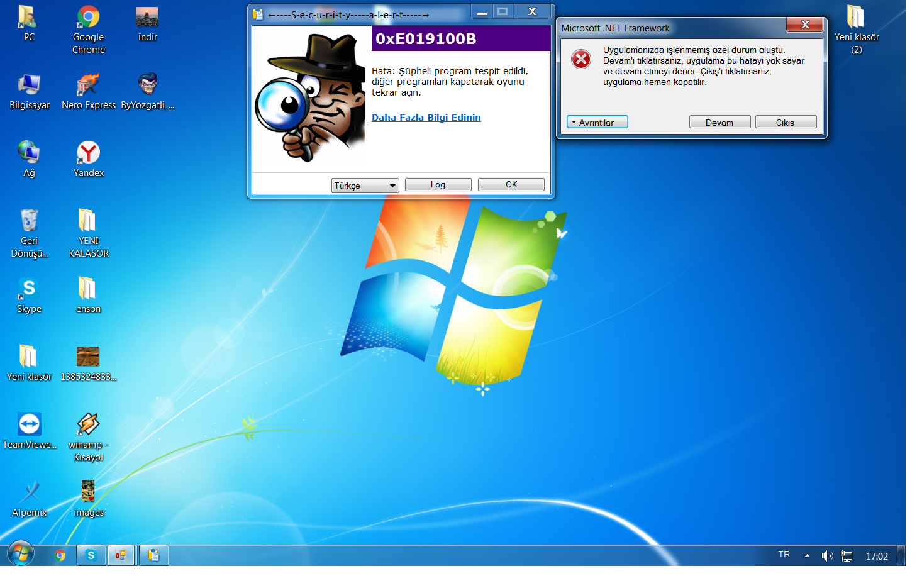Select the indir image file icon
922x588 pixels.
(147, 23)
